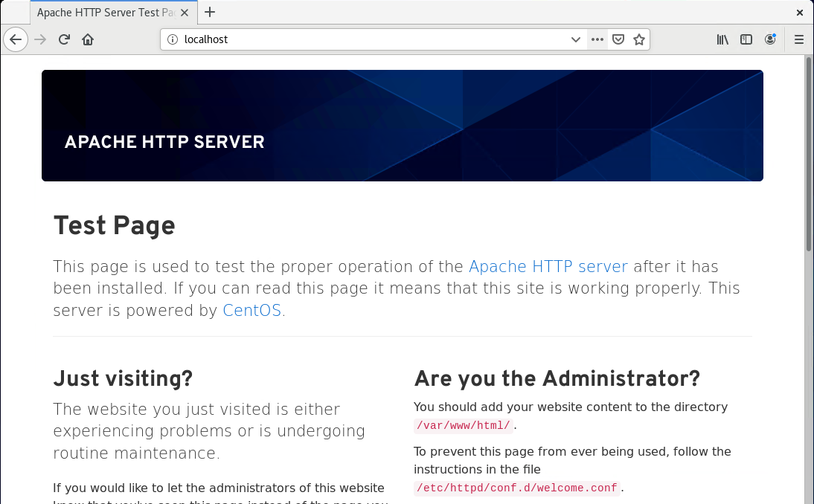Open the page actions three-dot menu
Image resolution: width=814 pixels, height=504 pixels.
coord(597,39)
